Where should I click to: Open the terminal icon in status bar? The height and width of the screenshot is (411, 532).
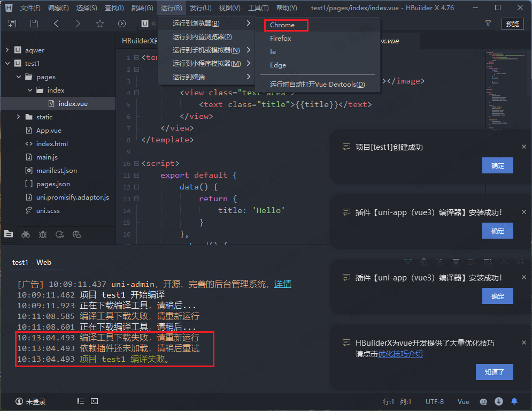click(x=94, y=401)
